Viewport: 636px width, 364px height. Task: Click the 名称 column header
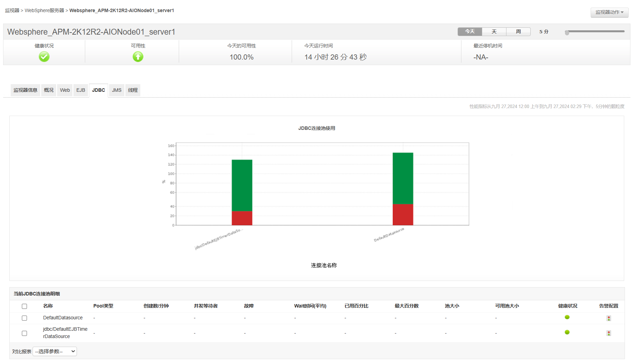coord(48,306)
